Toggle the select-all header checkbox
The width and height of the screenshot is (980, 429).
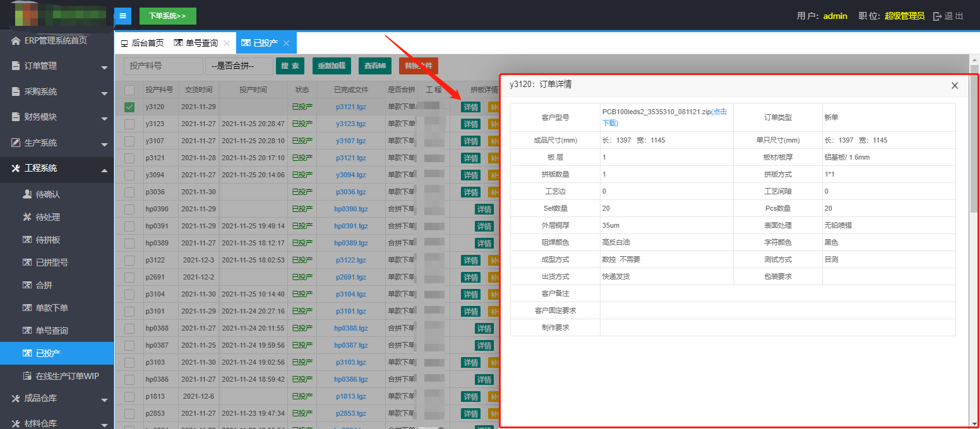coord(129,90)
